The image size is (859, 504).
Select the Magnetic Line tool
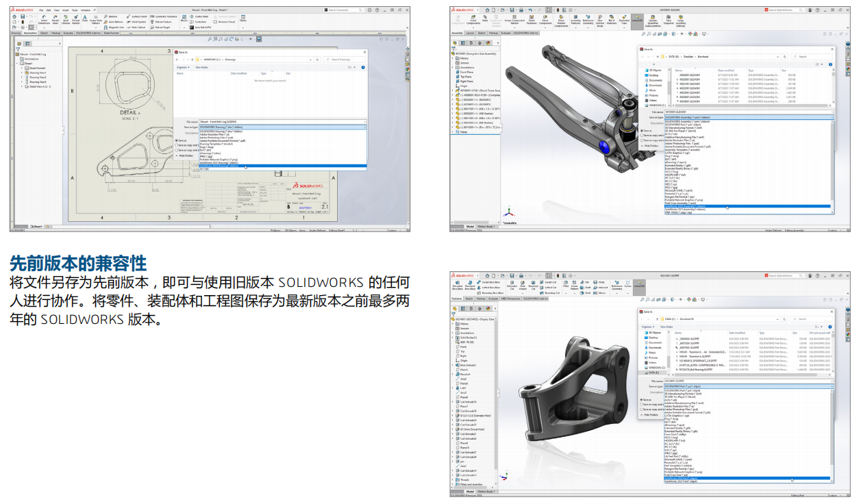(x=114, y=27)
